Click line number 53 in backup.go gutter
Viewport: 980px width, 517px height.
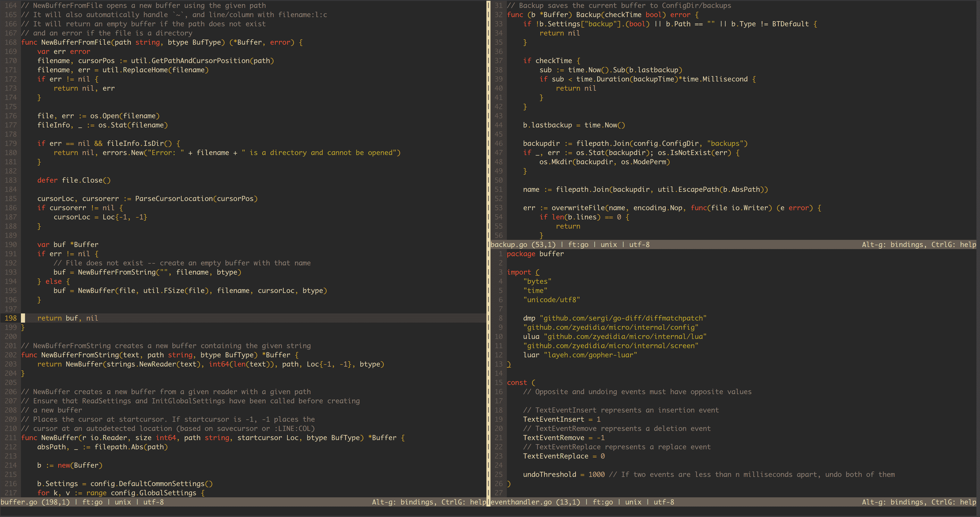point(499,208)
